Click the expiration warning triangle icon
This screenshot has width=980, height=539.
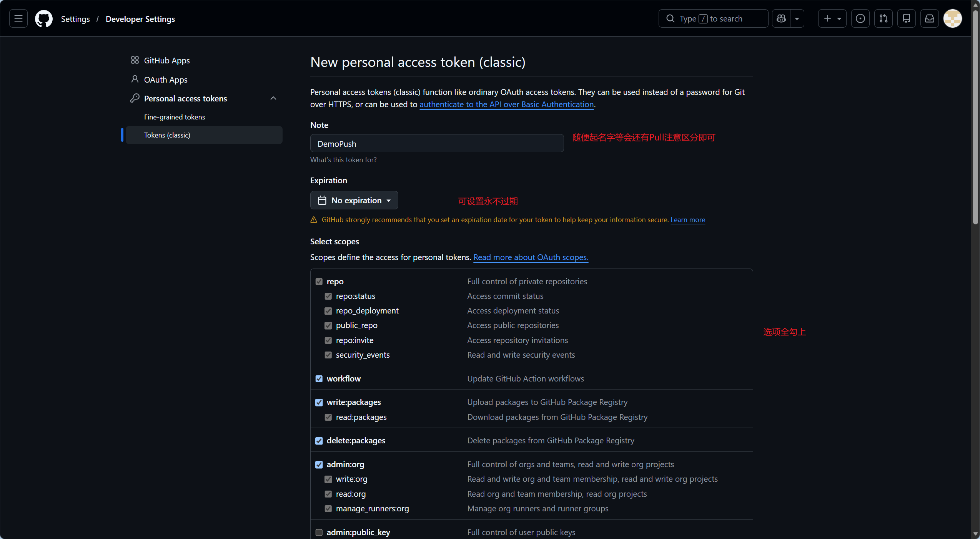[x=314, y=220]
